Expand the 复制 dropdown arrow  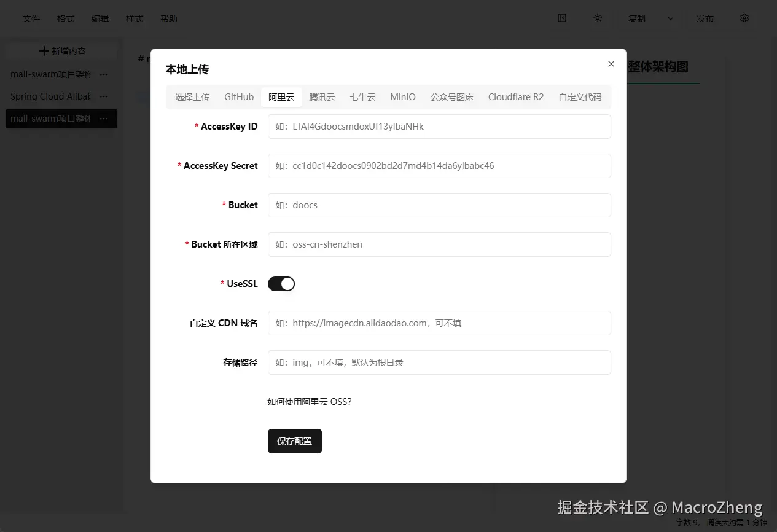(x=670, y=18)
